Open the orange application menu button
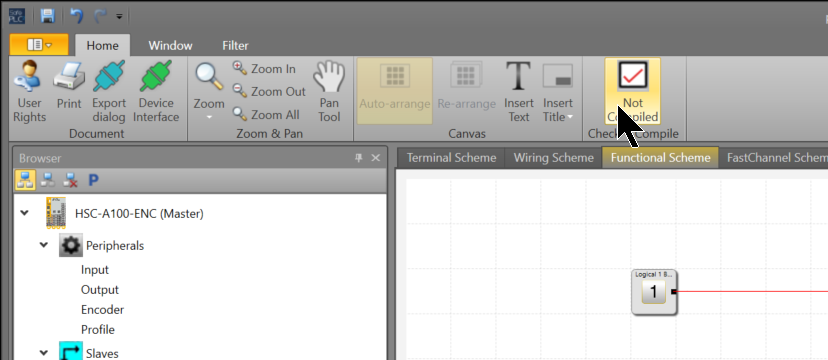 tap(39, 45)
